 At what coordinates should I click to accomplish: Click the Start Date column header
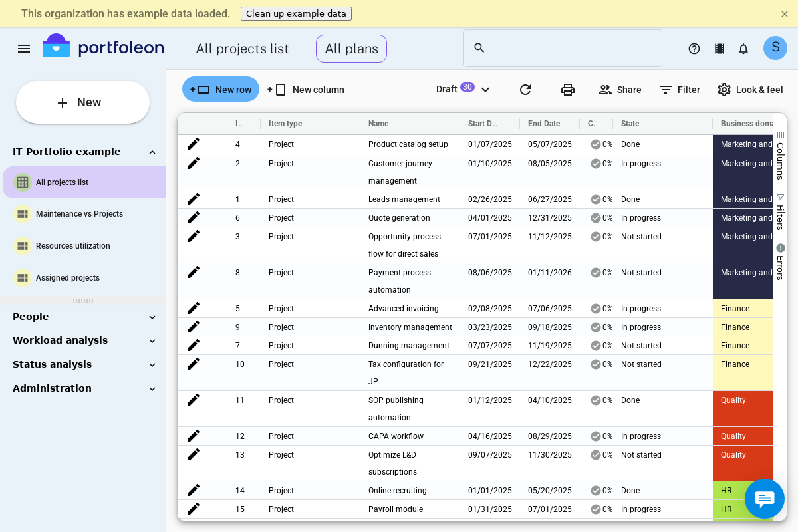(x=489, y=124)
